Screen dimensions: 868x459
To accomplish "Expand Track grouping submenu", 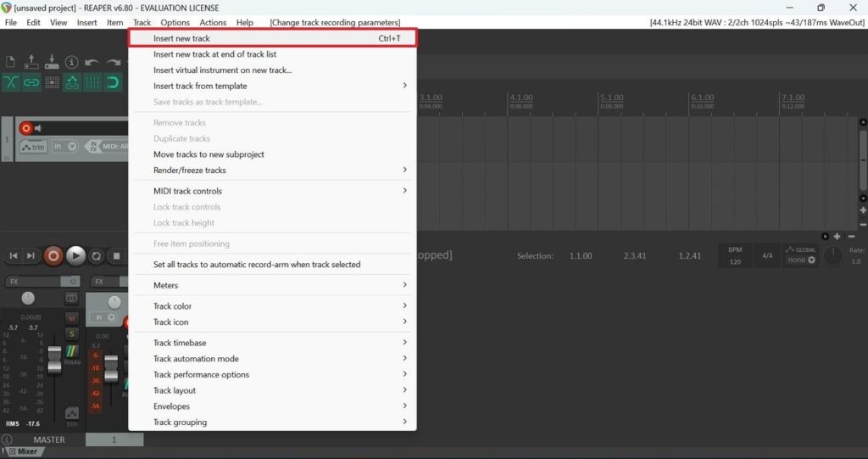I will tap(272, 423).
